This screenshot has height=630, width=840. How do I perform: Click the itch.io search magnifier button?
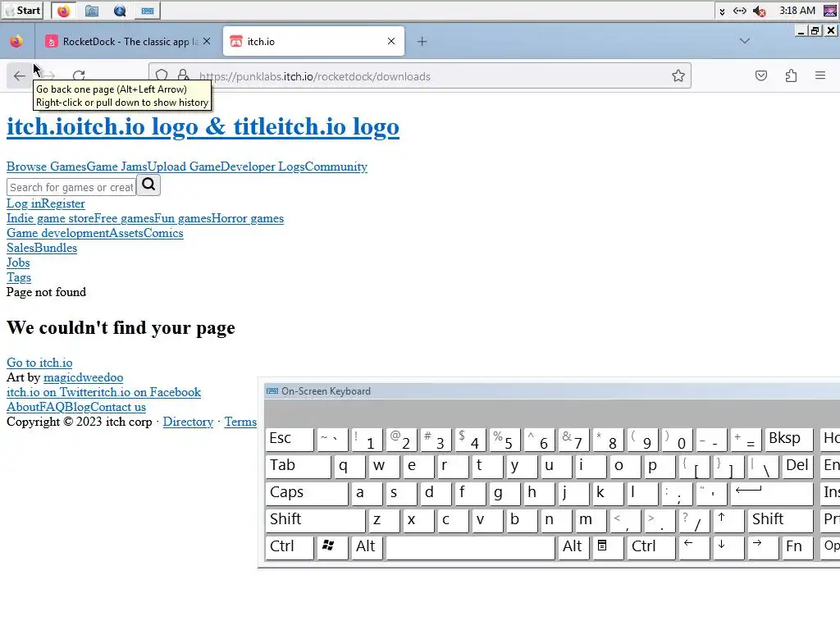pyautogui.click(x=148, y=185)
